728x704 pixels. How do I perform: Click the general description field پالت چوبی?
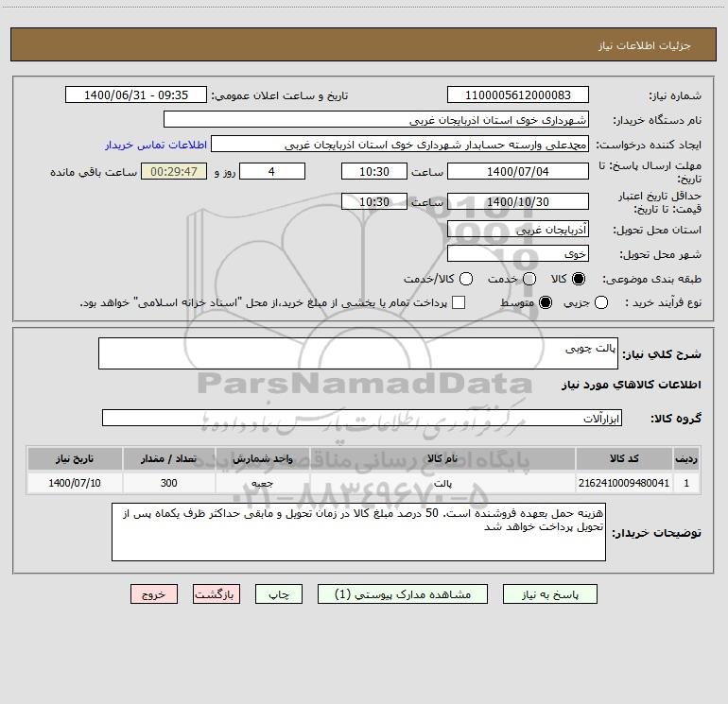tap(358, 353)
